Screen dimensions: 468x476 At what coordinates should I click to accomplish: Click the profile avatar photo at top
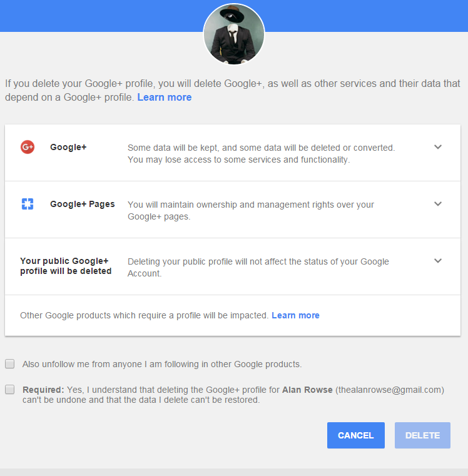234,34
